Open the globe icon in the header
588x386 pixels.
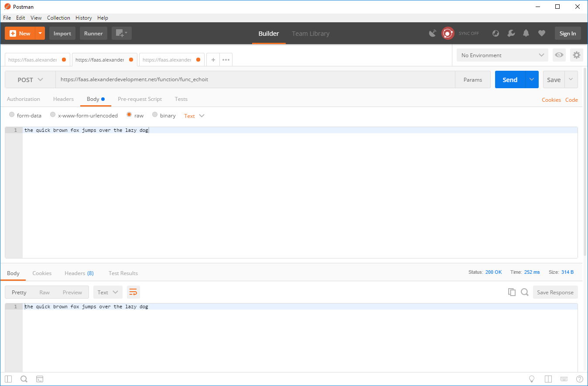click(496, 33)
